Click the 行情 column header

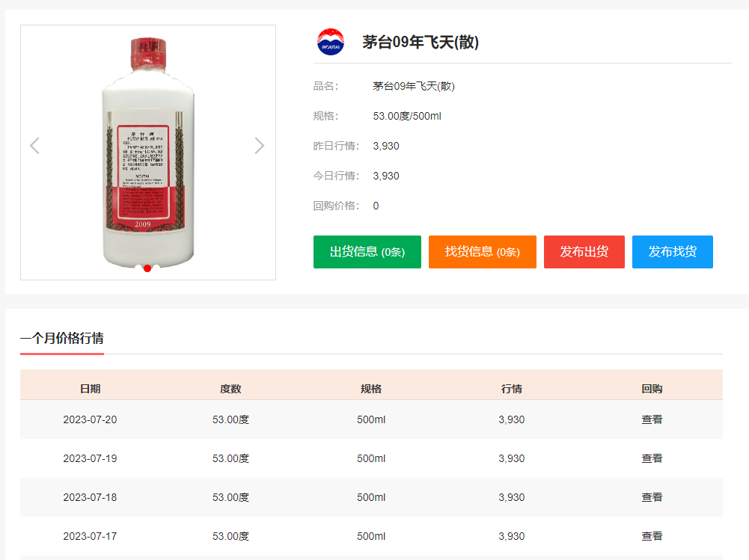tap(512, 389)
